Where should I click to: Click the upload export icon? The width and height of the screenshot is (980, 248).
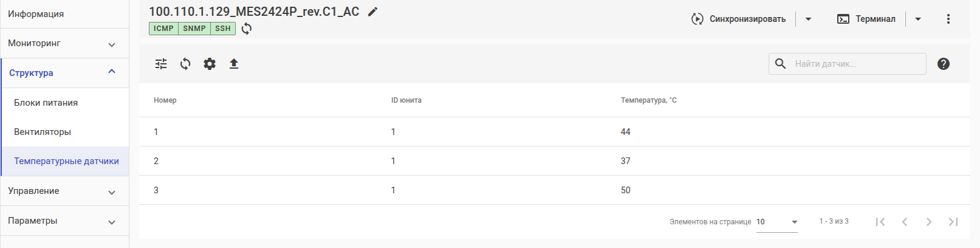point(234,64)
